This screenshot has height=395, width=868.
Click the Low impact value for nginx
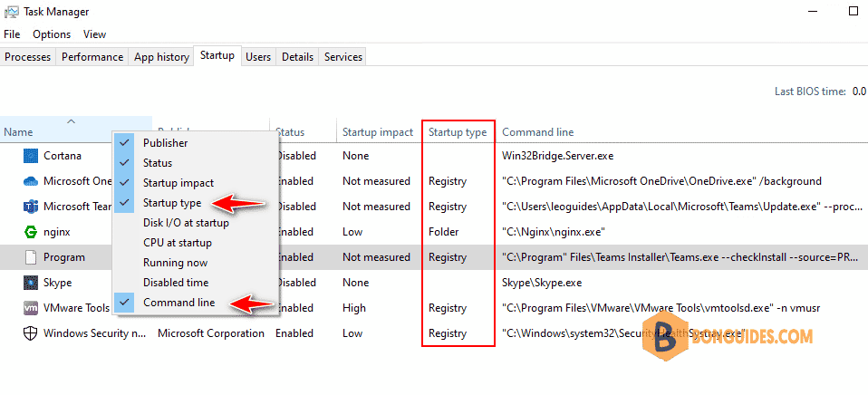(x=352, y=232)
